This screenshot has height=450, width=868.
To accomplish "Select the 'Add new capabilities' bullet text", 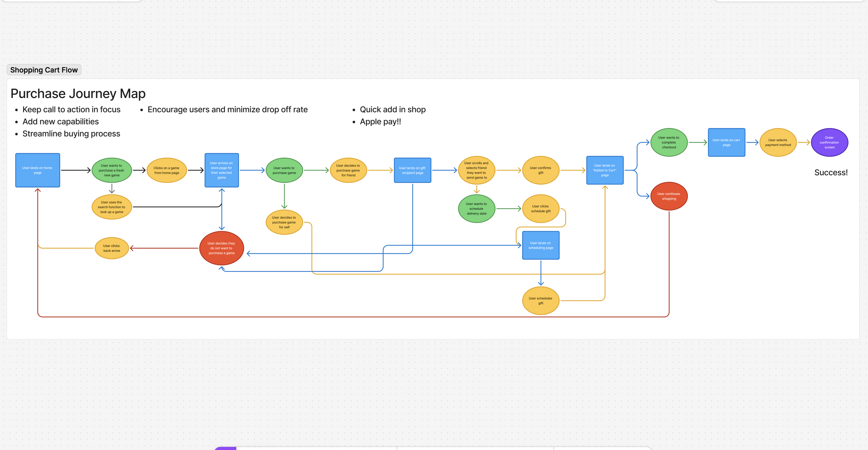I will 61,121.
